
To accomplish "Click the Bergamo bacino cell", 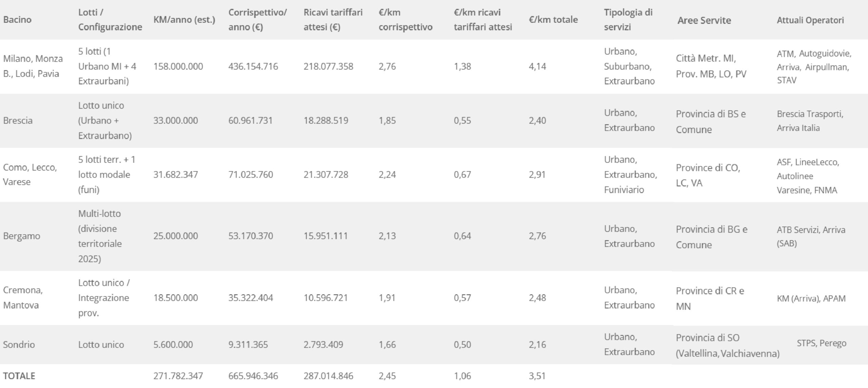I will click(x=22, y=236).
